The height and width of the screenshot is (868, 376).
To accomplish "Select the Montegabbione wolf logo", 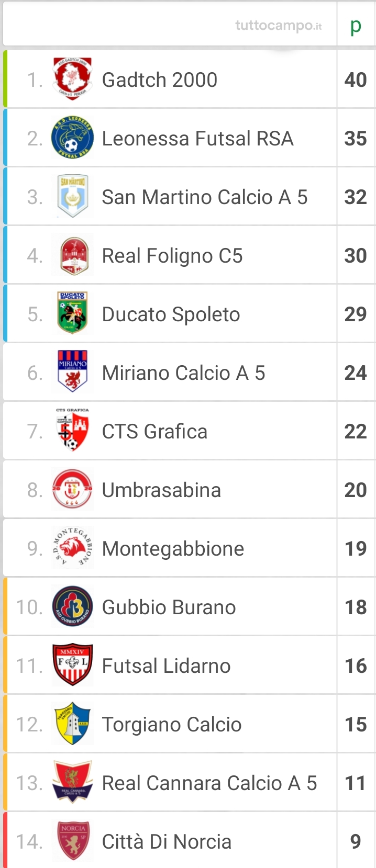I will coord(73,548).
